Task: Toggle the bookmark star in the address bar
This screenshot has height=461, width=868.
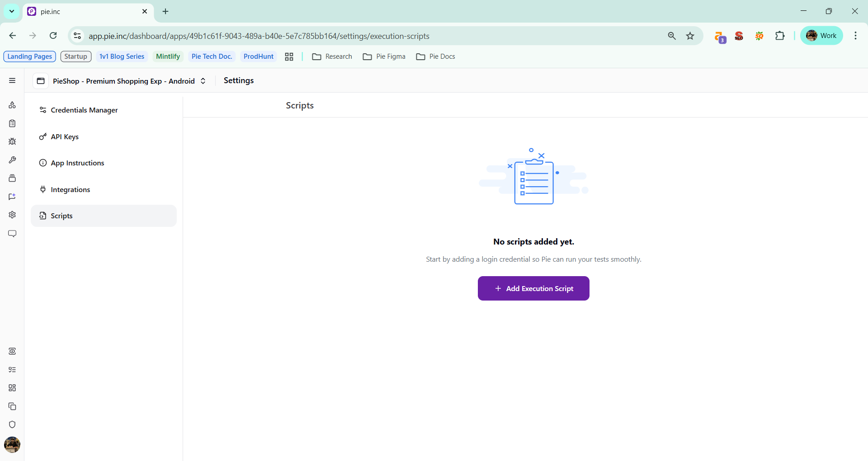Action: pyautogui.click(x=690, y=36)
